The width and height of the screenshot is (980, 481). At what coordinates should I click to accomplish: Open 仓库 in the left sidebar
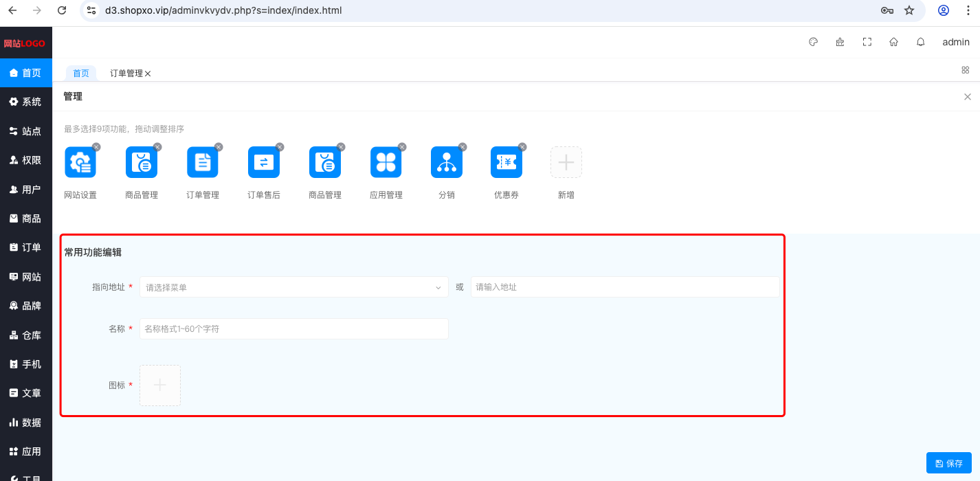pyautogui.click(x=26, y=335)
